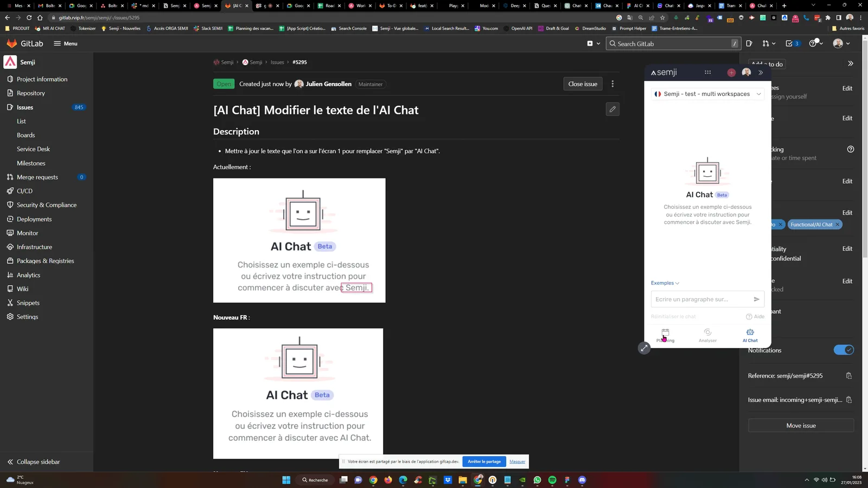Open the Help dropdown in GitLab navbar
868x488 pixels.
tap(816, 43)
